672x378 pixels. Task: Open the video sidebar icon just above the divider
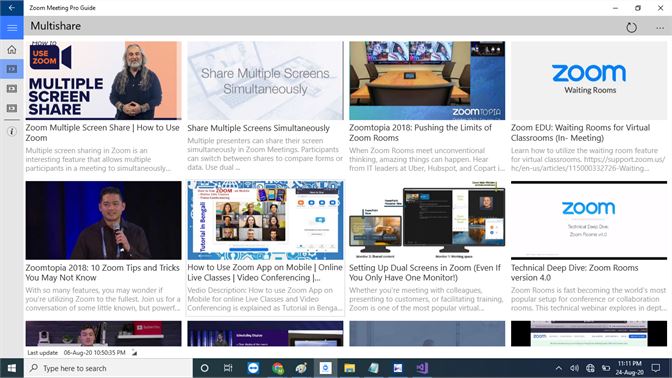click(x=12, y=108)
